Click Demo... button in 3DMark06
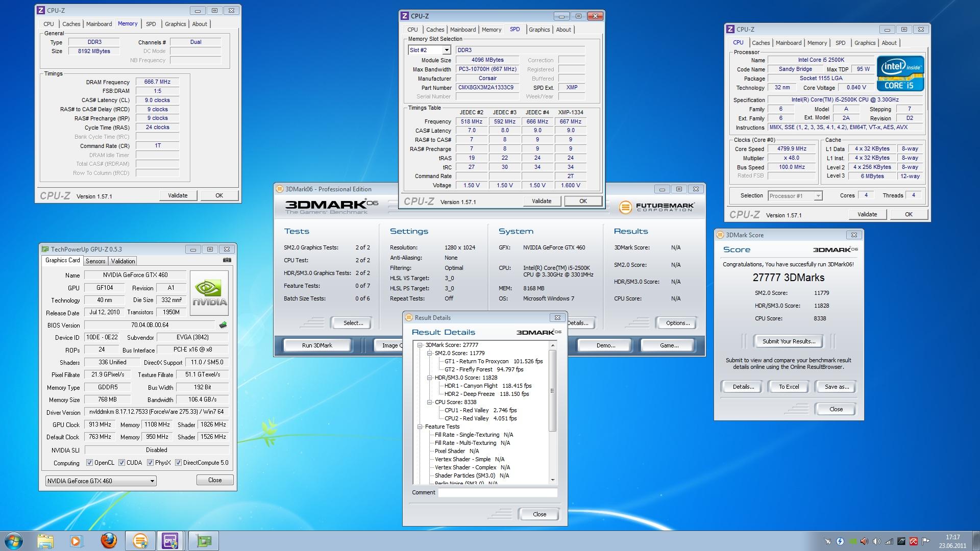980x551 pixels. 606,345
